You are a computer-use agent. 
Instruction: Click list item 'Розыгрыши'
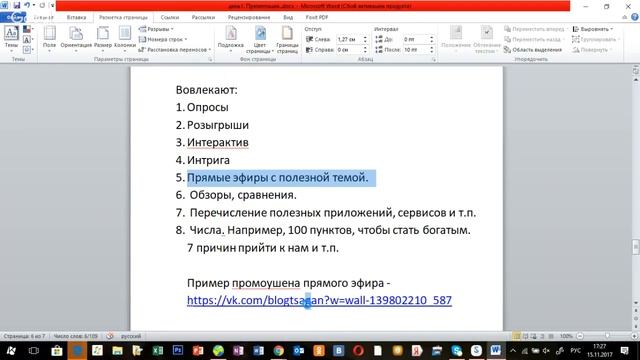click(218, 125)
